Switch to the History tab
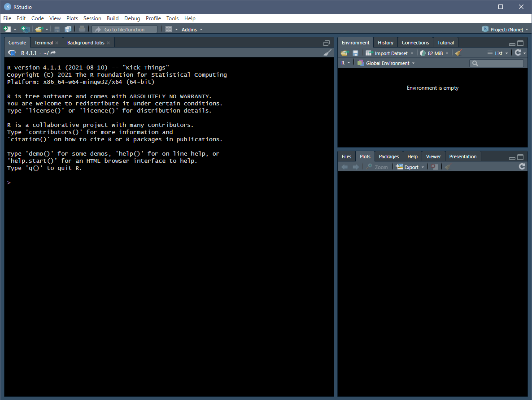The width and height of the screenshot is (532, 400). click(x=385, y=42)
